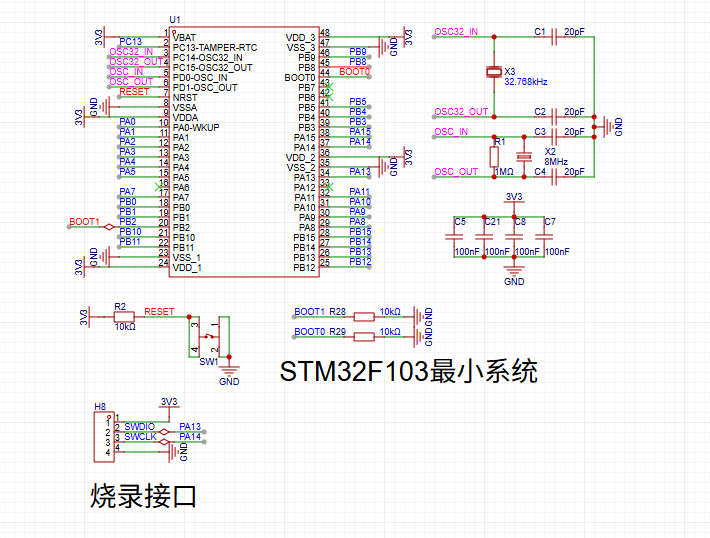Select the STM32F103最小系统 title text

[409, 372]
